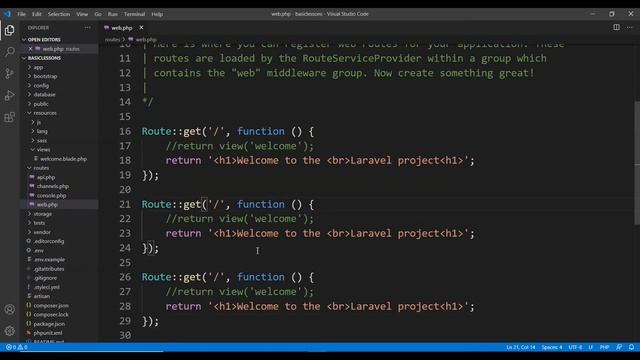
Task: Open the Terminal menu
Action: (x=134, y=14)
